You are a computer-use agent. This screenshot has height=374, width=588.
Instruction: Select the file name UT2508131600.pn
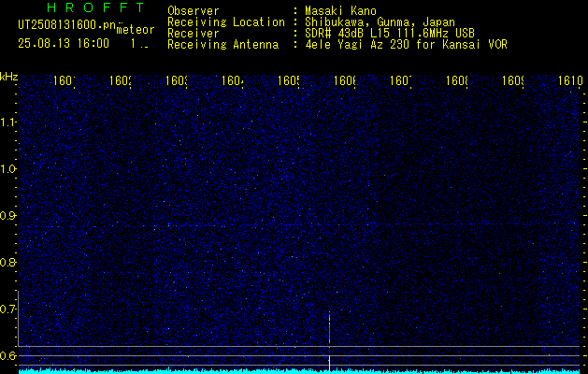click(66, 25)
